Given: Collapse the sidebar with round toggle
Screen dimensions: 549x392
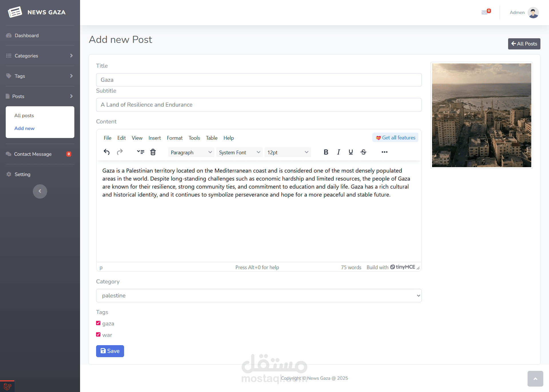Looking at the screenshot, I should pyautogui.click(x=40, y=191).
